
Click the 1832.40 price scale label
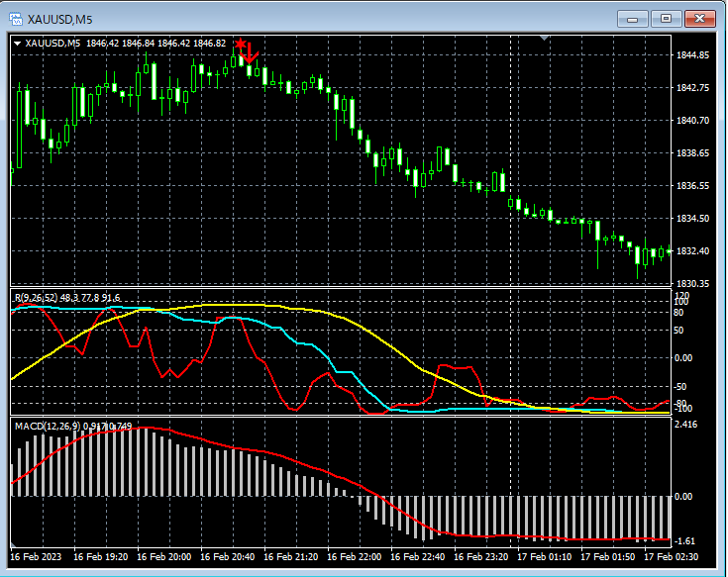(x=691, y=251)
